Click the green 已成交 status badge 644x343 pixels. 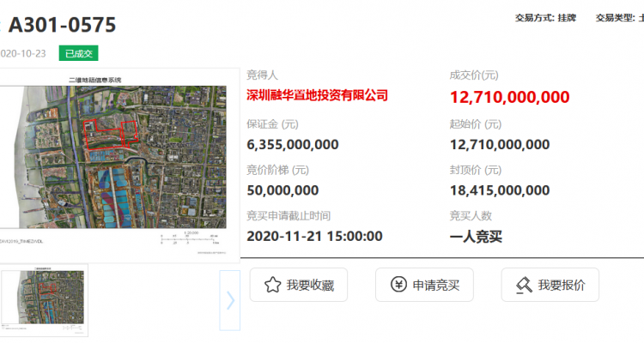(x=78, y=52)
